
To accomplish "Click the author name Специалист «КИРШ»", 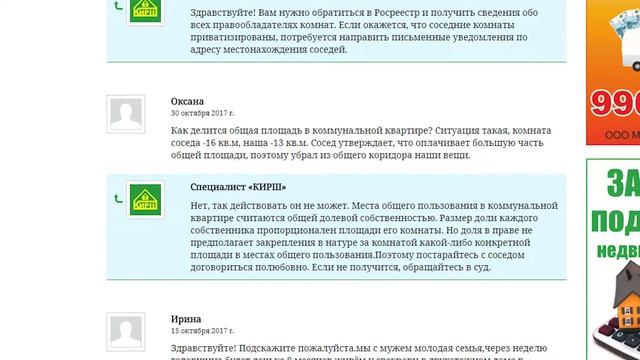I will coord(238,187).
